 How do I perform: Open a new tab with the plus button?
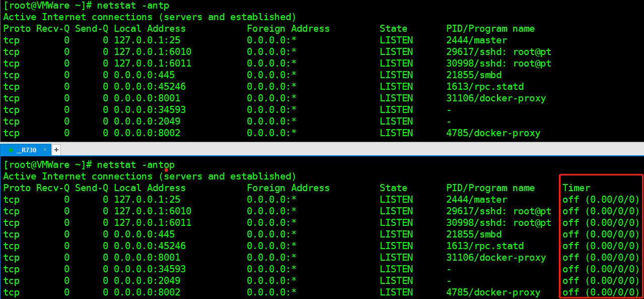tap(56, 150)
